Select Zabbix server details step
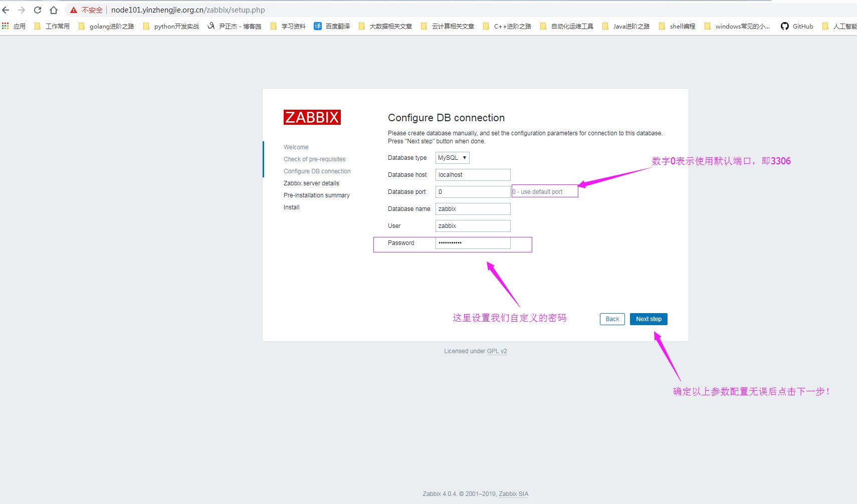The width and height of the screenshot is (857, 504). point(311,183)
